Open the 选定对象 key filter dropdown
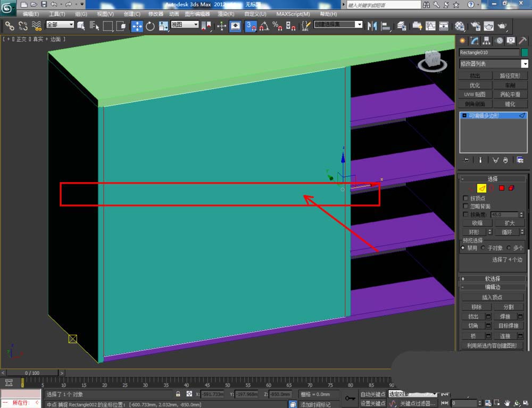Viewport: 532px width, 408px height. coord(413,394)
